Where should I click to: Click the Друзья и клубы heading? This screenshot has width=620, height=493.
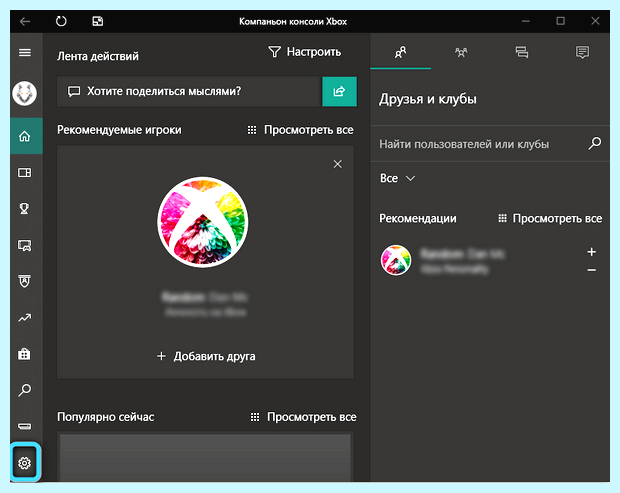428,99
